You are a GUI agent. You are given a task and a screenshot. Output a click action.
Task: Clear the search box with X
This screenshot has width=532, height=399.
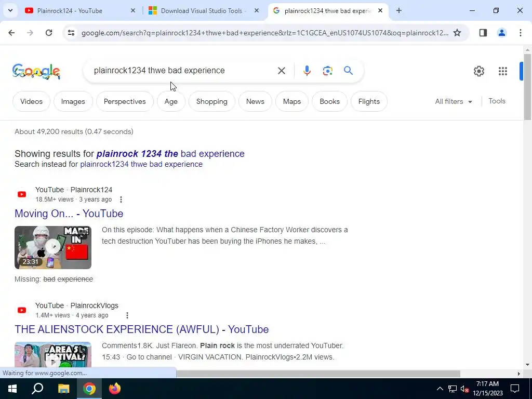point(281,71)
